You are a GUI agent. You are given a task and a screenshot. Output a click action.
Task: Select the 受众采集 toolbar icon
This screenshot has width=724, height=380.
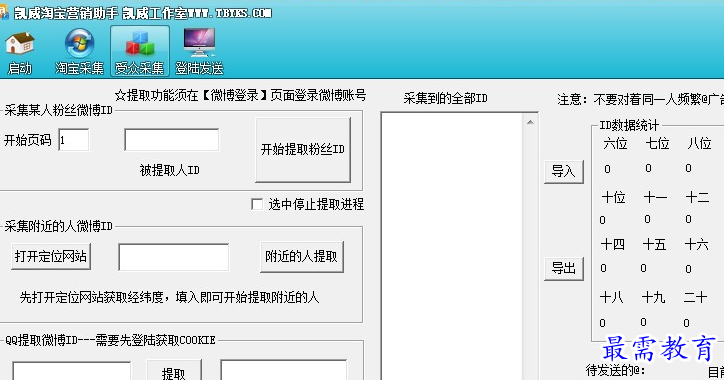139,52
